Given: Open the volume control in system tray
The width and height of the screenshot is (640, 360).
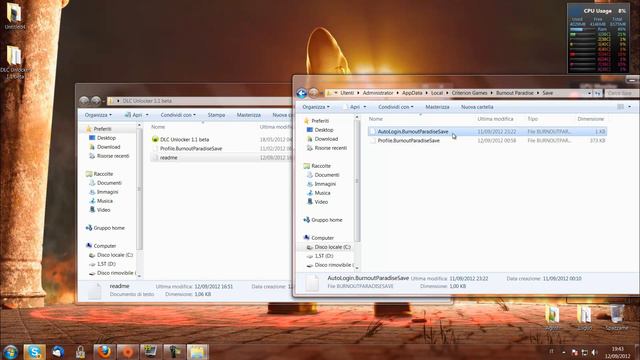Looking at the screenshot, I should [594, 352].
